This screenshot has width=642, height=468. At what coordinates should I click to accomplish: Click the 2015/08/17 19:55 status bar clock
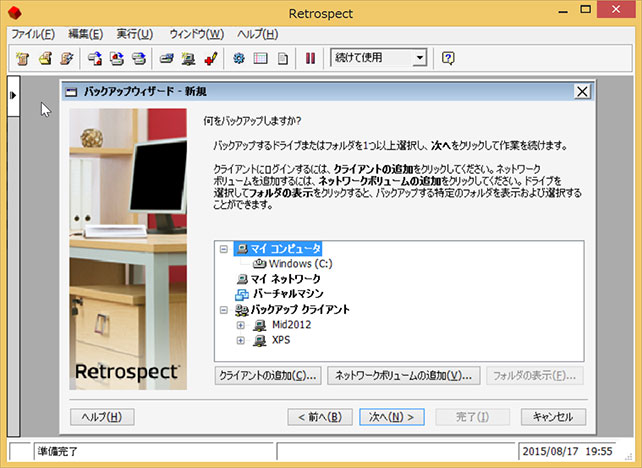click(567, 452)
